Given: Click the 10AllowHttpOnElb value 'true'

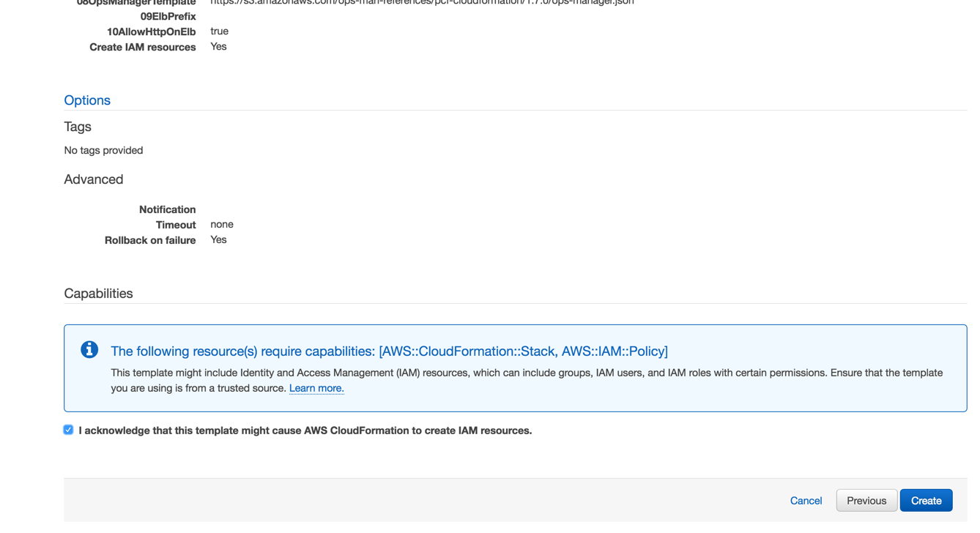Looking at the screenshot, I should (x=219, y=31).
